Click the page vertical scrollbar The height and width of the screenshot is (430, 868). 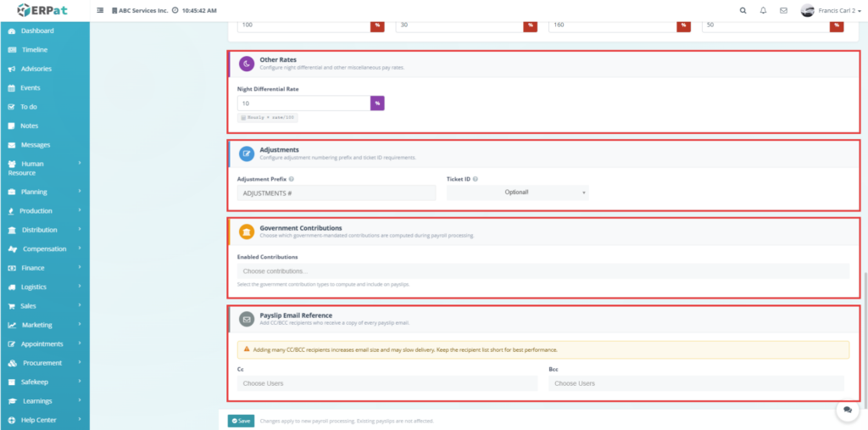click(865, 338)
